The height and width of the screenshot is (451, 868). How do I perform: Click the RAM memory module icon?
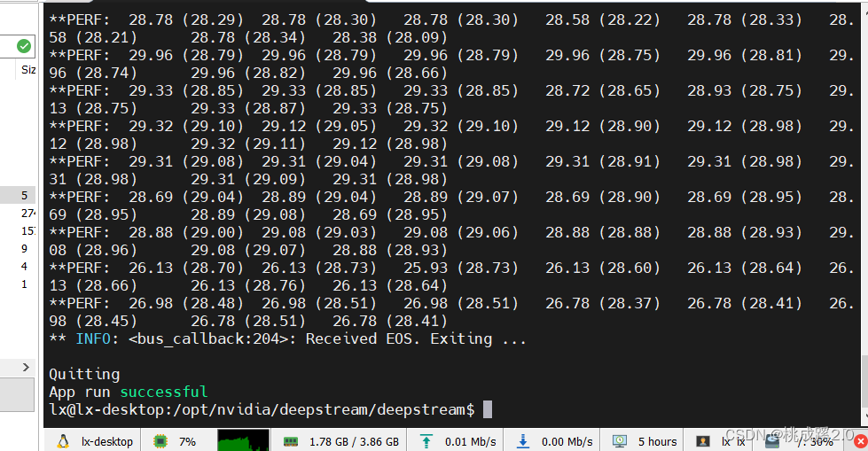point(291,441)
